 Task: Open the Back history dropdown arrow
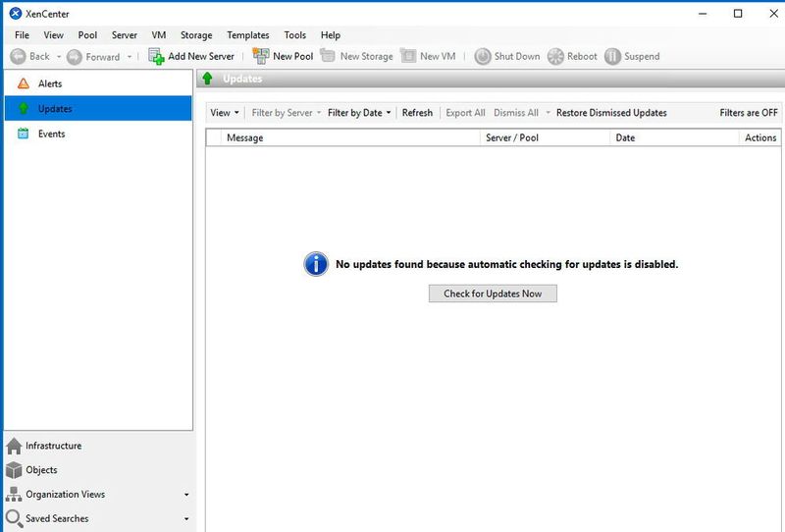coord(59,57)
